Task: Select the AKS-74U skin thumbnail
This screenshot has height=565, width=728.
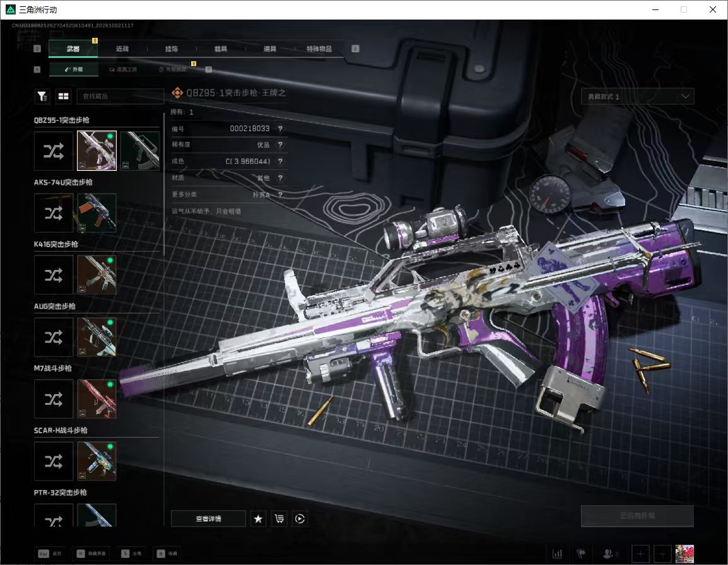Action: [97, 213]
